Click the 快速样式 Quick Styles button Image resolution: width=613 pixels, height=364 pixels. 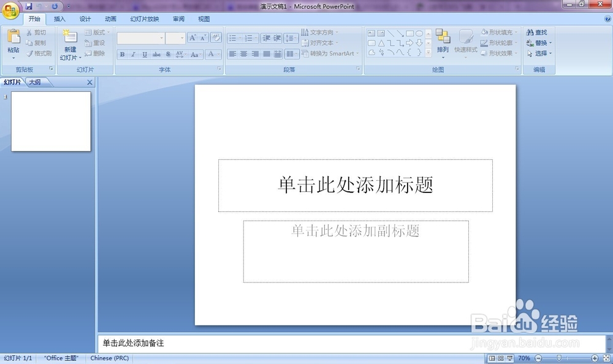(x=465, y=43)
